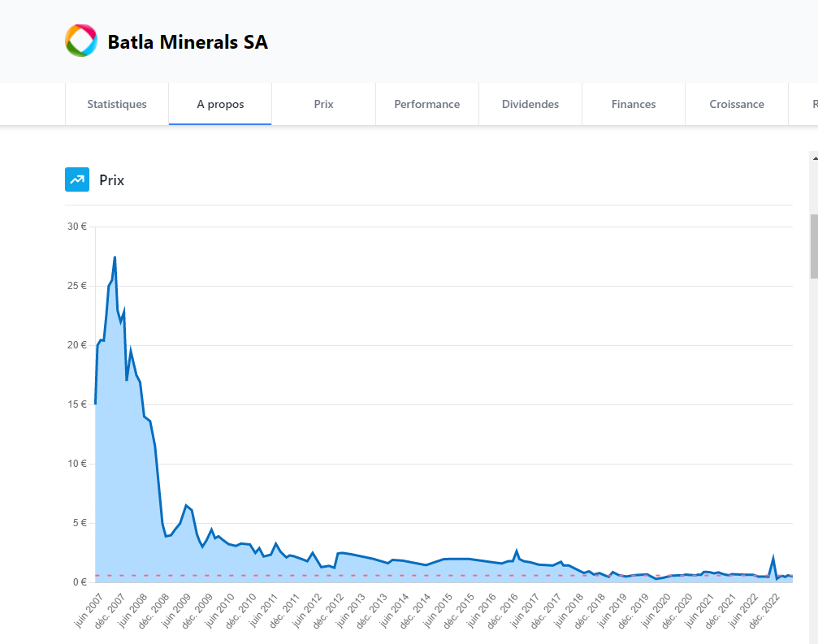Click the Batla Minerals colorful logo icon

pyautogui.click(x=81, y=41)
